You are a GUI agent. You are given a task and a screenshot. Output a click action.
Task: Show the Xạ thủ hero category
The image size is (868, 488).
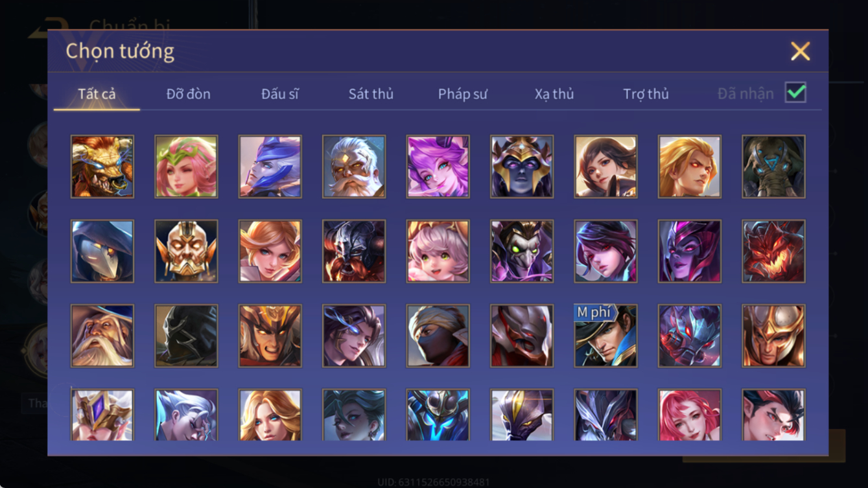pyautogui.click(x=554, y=94)
